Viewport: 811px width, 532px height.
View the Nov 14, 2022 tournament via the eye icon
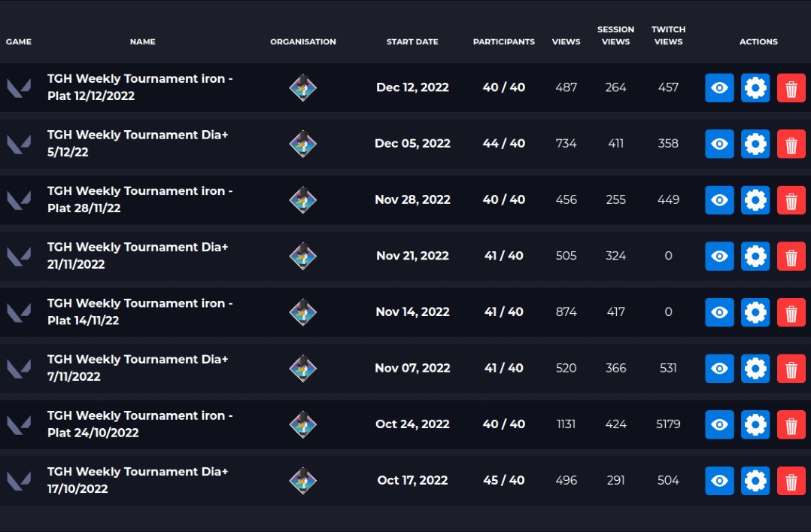point(719,312)
